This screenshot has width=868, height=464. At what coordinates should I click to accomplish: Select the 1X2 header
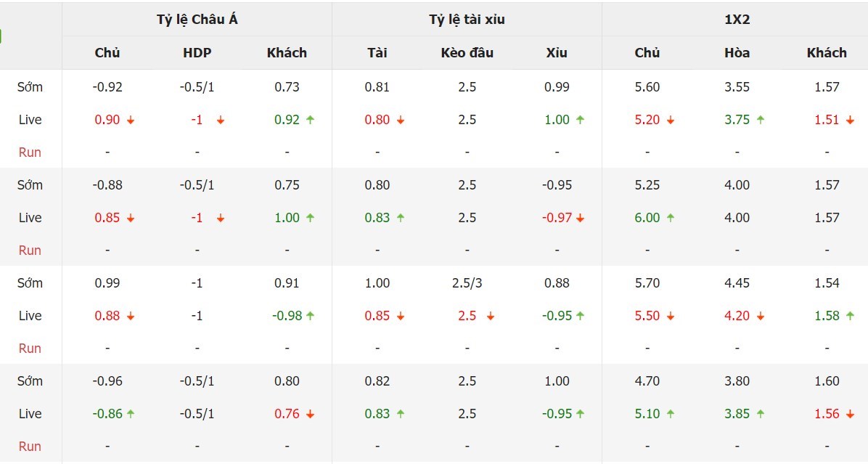[x=737, y=20]
